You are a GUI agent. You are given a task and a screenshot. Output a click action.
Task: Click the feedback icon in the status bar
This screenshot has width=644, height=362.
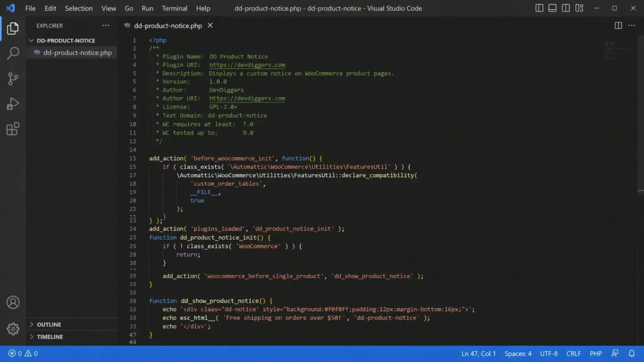[615, 354]
